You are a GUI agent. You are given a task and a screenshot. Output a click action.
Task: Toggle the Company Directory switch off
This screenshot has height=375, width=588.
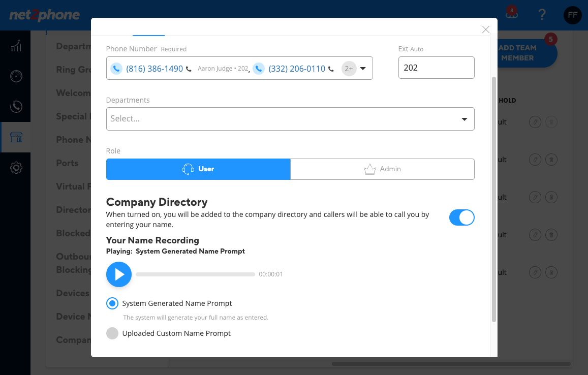tap(461, 217)
